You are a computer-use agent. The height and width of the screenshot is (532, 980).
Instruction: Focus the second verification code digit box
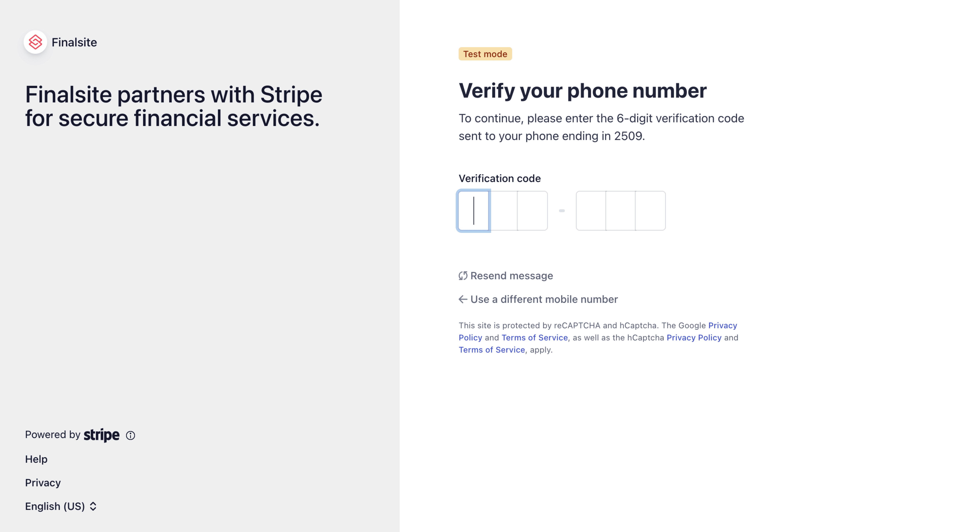click(x=503, y=211)
